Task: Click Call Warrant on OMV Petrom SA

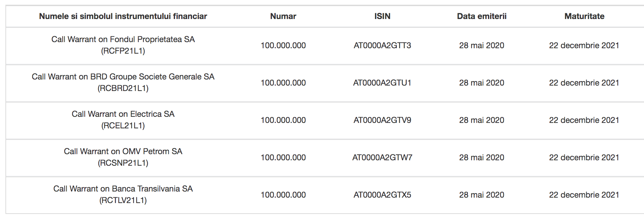Action: 123,151
